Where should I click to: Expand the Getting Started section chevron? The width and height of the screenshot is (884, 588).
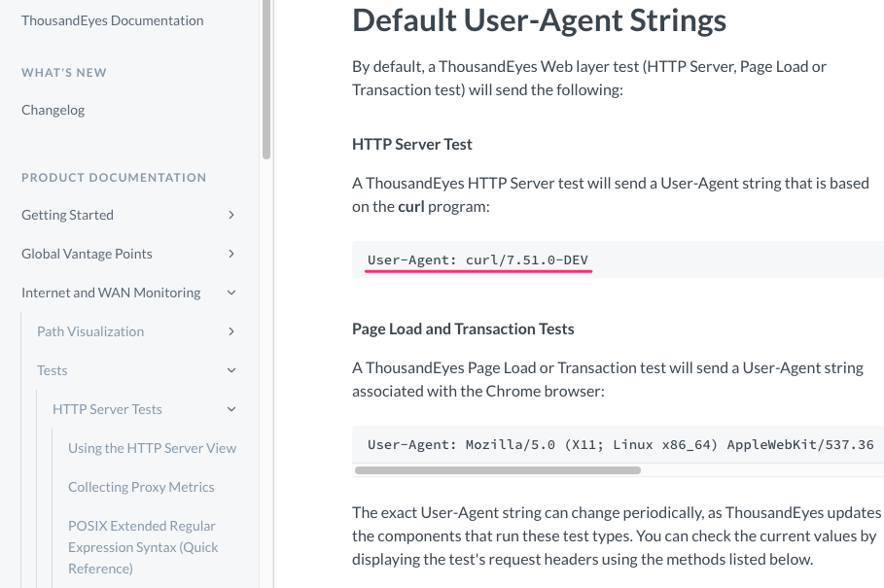[x=231, y=215]
